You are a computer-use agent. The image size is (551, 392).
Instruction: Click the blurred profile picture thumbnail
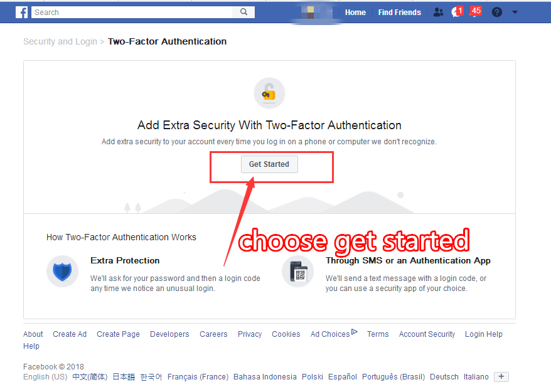pos(310,13)
